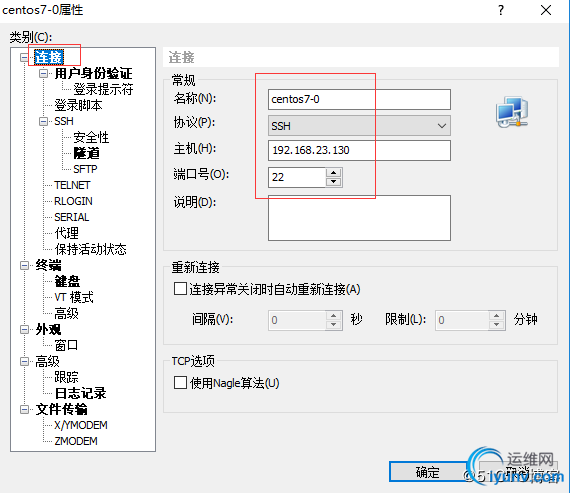Select 登录脚本 tree item
This screenshot has height=493, width=570.
pos(78,105)
